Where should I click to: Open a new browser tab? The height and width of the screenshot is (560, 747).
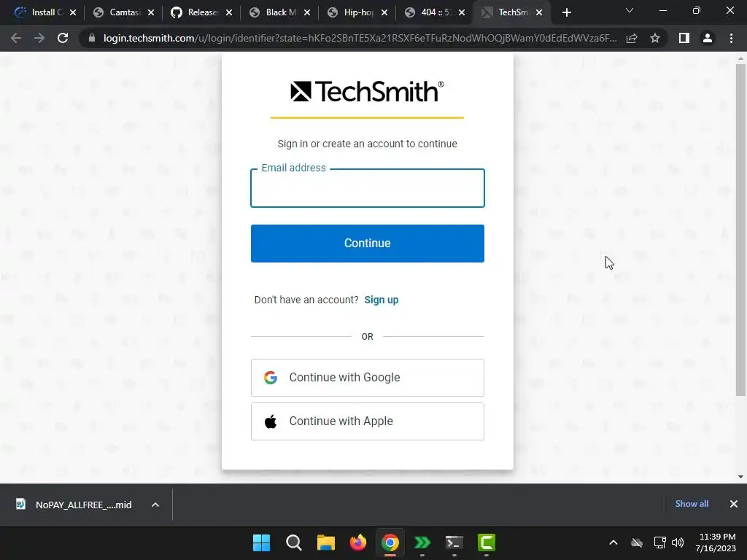point(566,13)
